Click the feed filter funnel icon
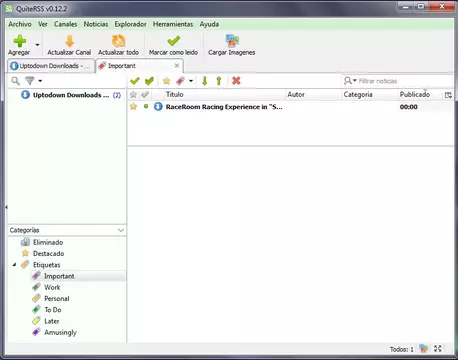Image resolution: width=458 pixels, height=360 pixels. click(x=30, y=81)
